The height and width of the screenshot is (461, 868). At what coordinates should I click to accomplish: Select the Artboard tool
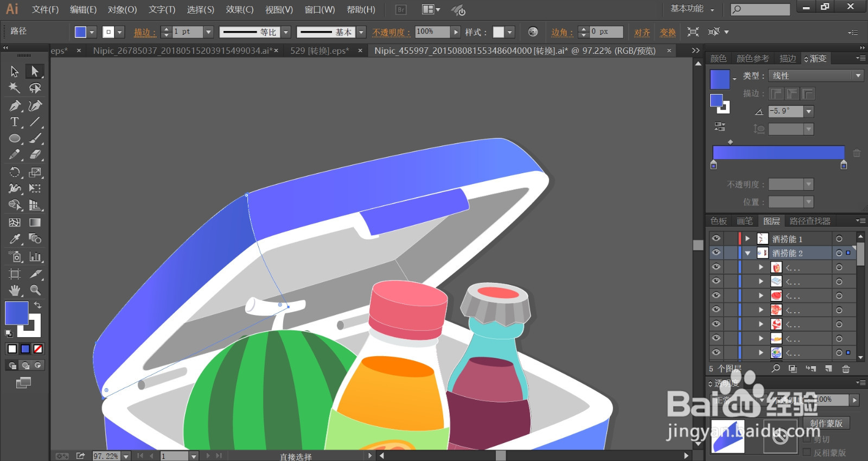point(15,274)
